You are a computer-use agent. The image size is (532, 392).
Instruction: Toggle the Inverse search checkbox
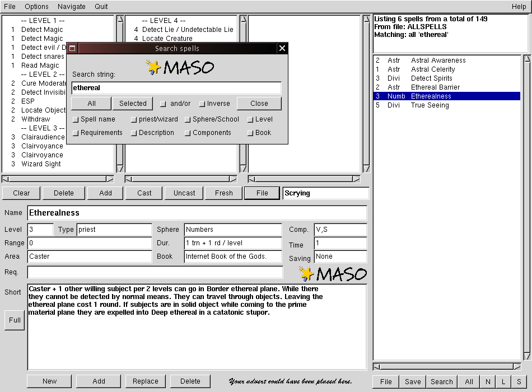click(x=203, y=104)
